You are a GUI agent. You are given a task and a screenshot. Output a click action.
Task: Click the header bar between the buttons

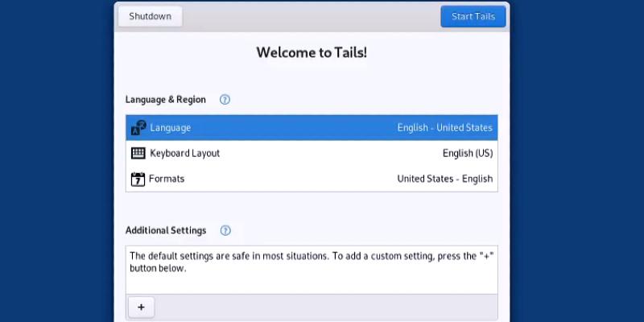pyautogui.click(x=311, y=16)
